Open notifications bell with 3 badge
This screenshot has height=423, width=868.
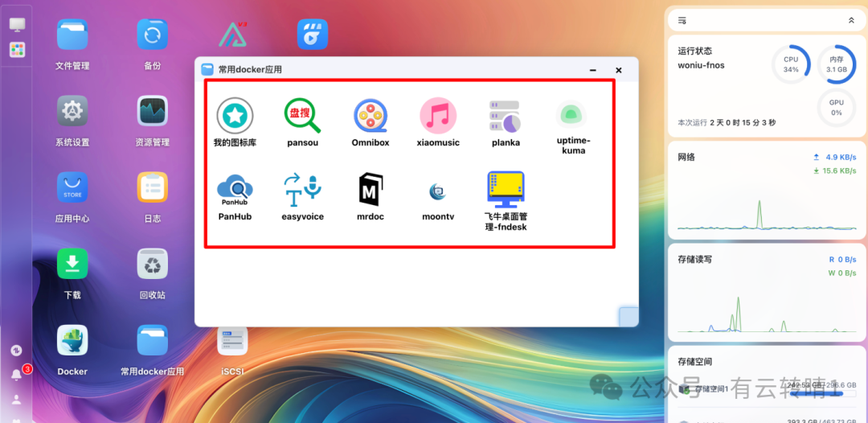[x=17, y=375]
